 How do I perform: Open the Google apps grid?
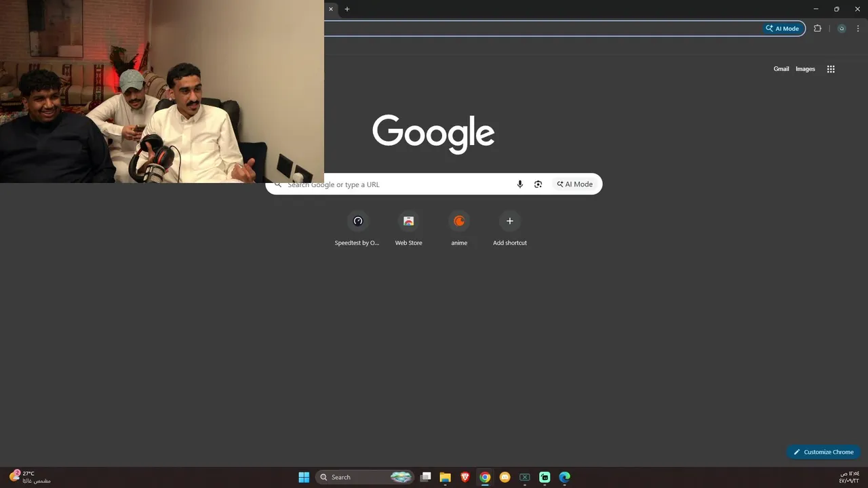pyautogui.click(x=831, y=68)
